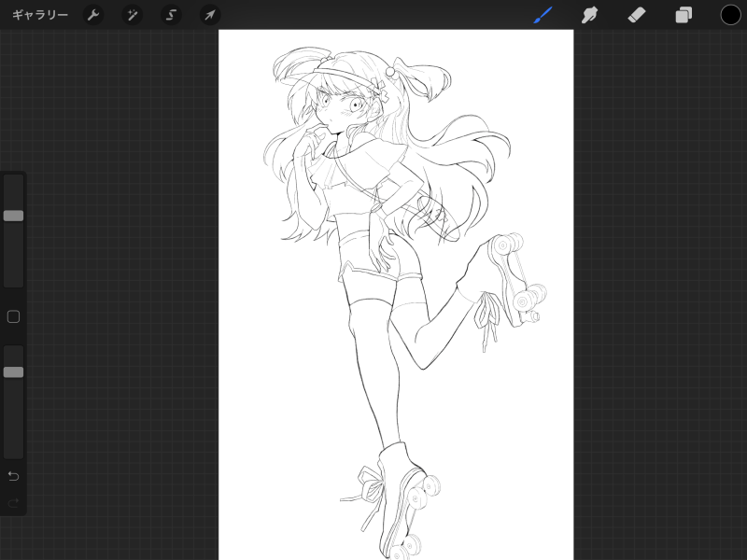Screen dimensions: 747x560
Task: Open the Layers panel
Action: pyautogui.click(x=684, y=15)
